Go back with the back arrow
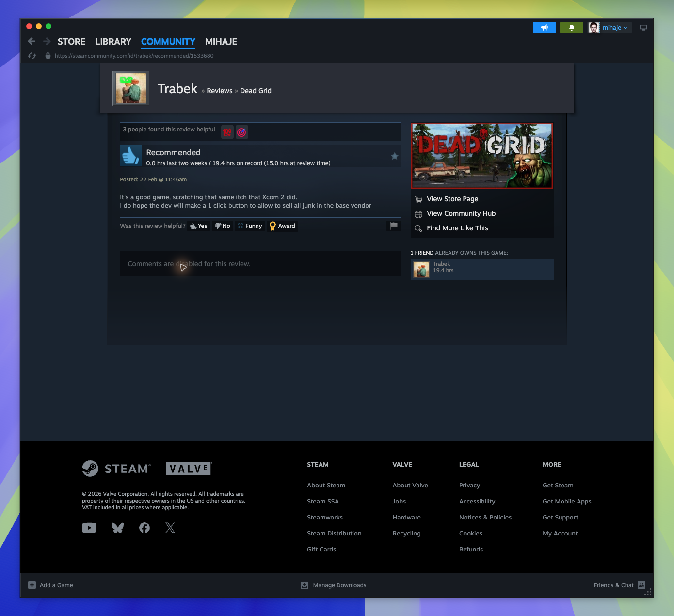The image size is (674, 616). 32,42
